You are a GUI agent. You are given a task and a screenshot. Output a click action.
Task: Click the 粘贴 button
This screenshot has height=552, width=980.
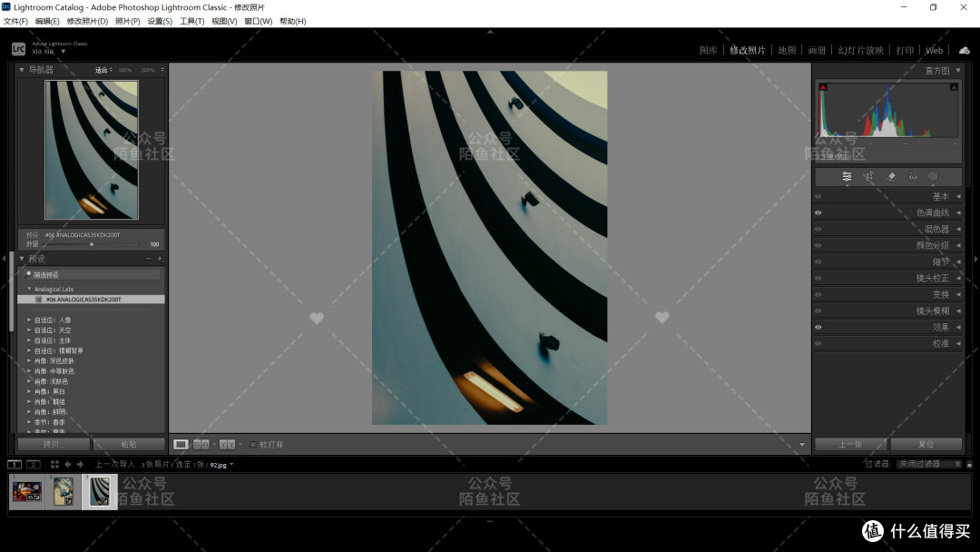pyautogui.click(x=129, y=444)
